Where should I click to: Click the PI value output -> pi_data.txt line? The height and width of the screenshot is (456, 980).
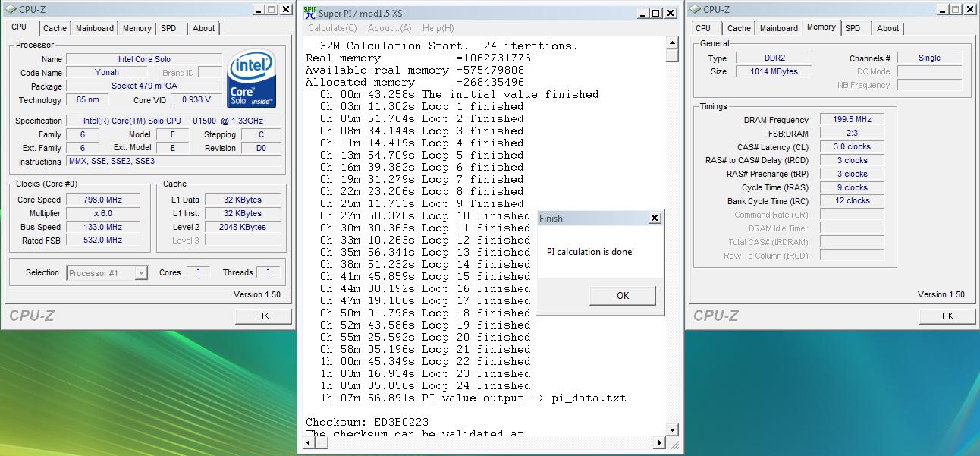pyautogui.click(x=473, y=398)
